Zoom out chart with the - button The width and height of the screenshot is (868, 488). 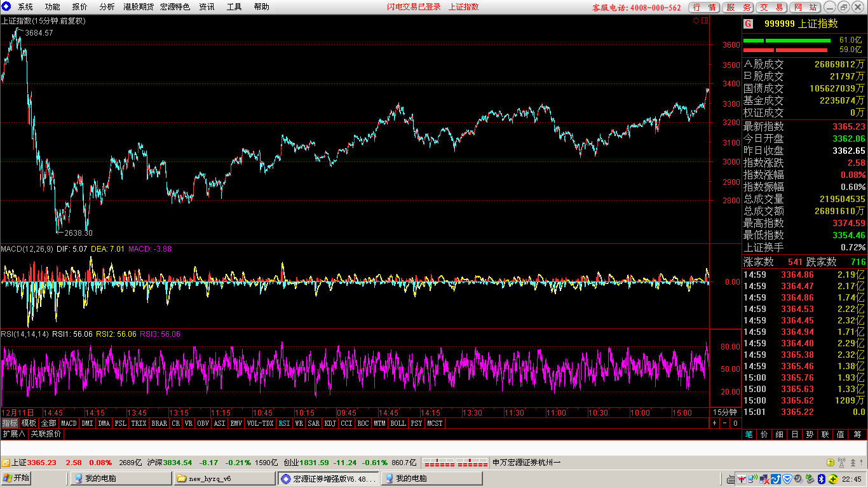(725, 423)
